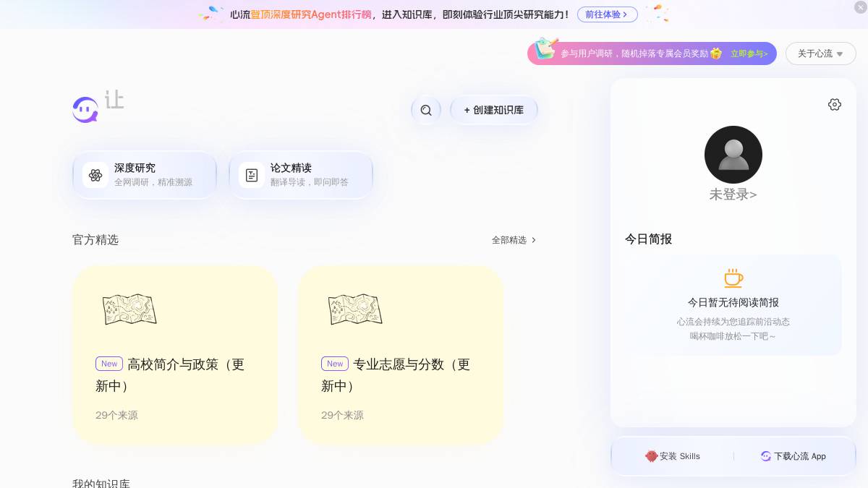Click the 论文精读 document icon
This screenshot has width=868, height=488.
252,175
